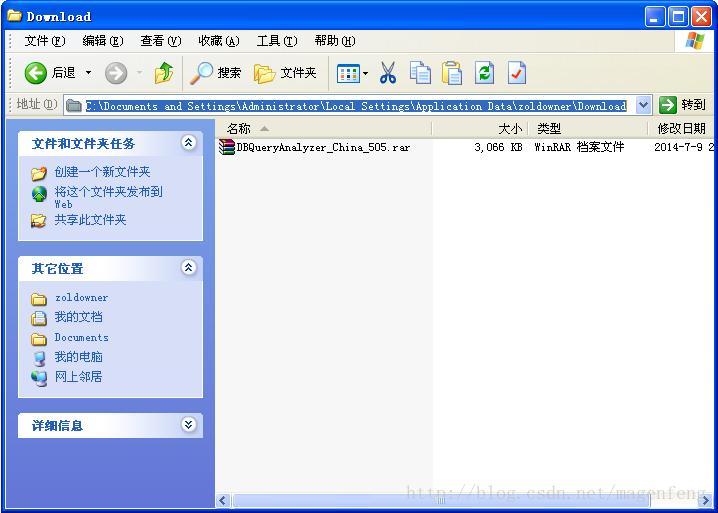Click the green Back arrow button
718x513 pixels.
click(36, 73)
